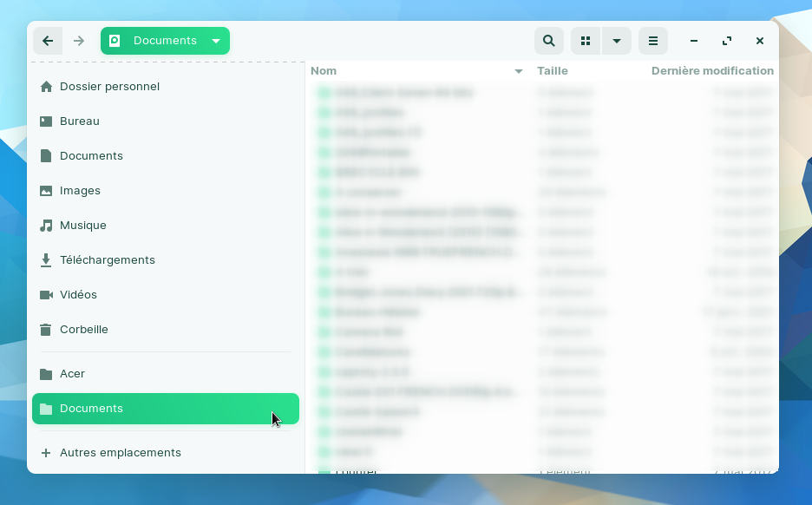Viewport: 812px width, 505px height.
Task: Click the back navigation arrow
Action: [x=48, y=41]
